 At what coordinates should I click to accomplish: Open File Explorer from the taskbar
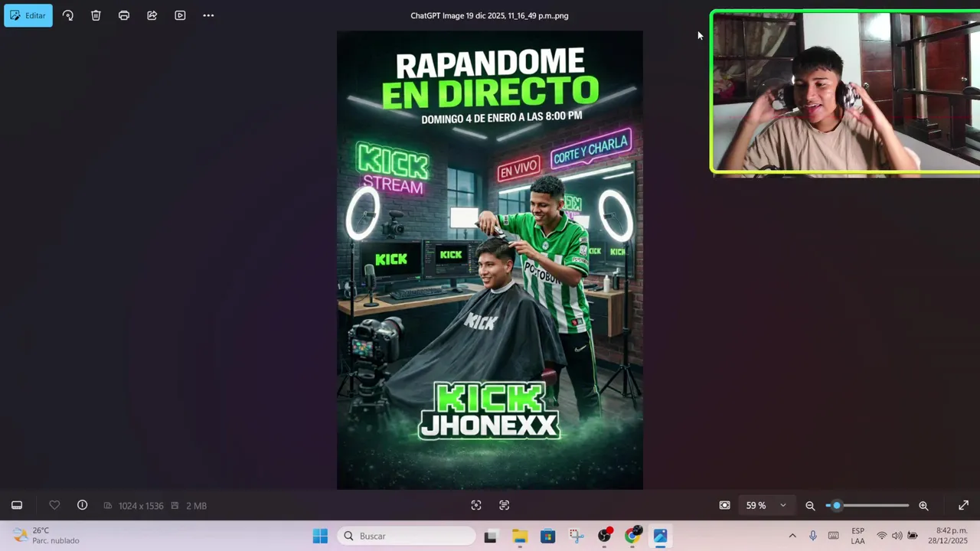[519, 536]
